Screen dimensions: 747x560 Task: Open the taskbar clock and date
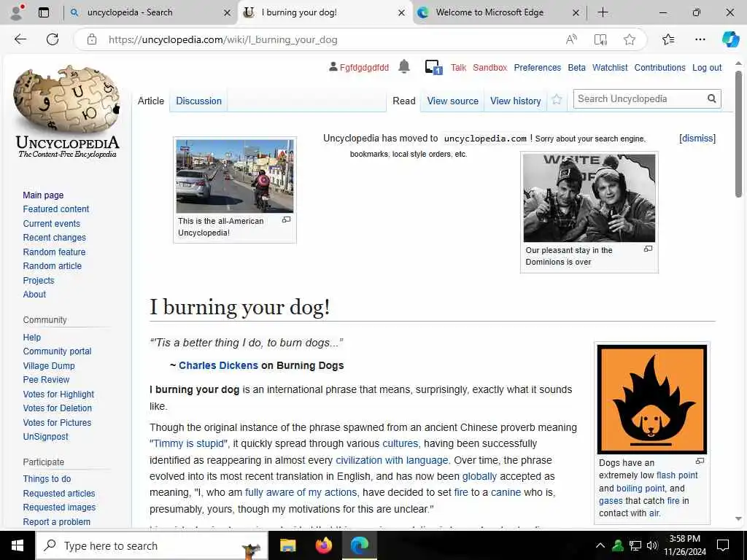coord(685,545)
